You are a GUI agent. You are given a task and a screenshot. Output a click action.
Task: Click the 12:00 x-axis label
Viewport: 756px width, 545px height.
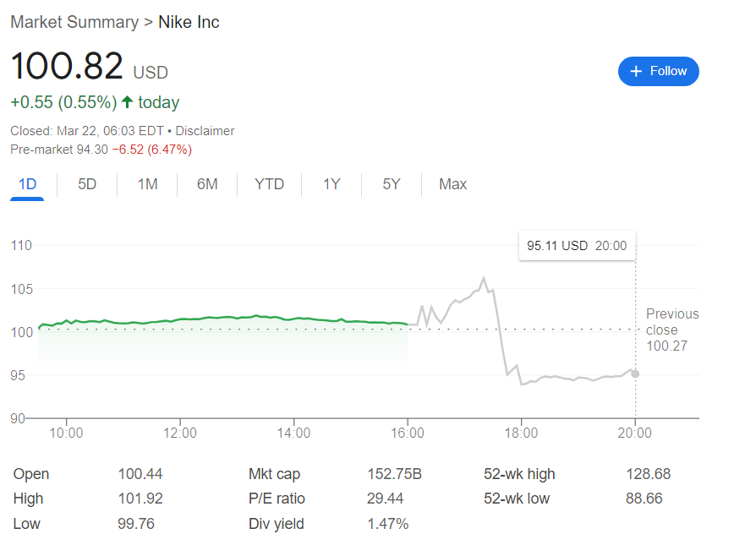tap(180, 433)
